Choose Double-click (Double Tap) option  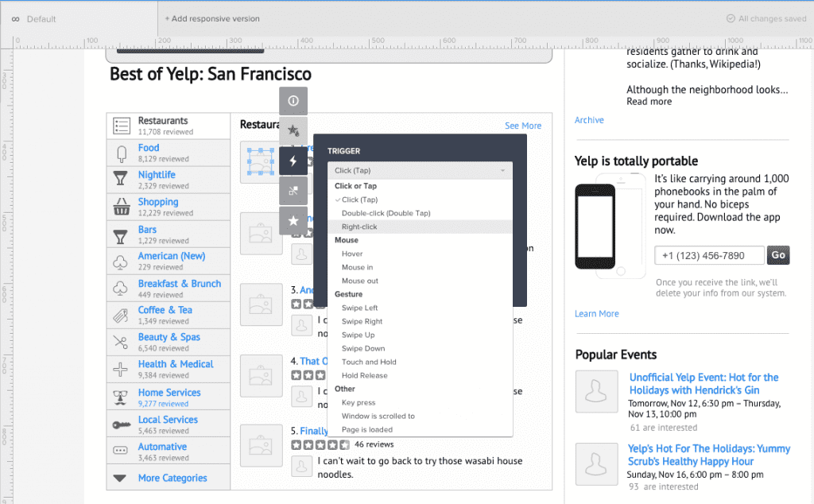tap(420, 213)
